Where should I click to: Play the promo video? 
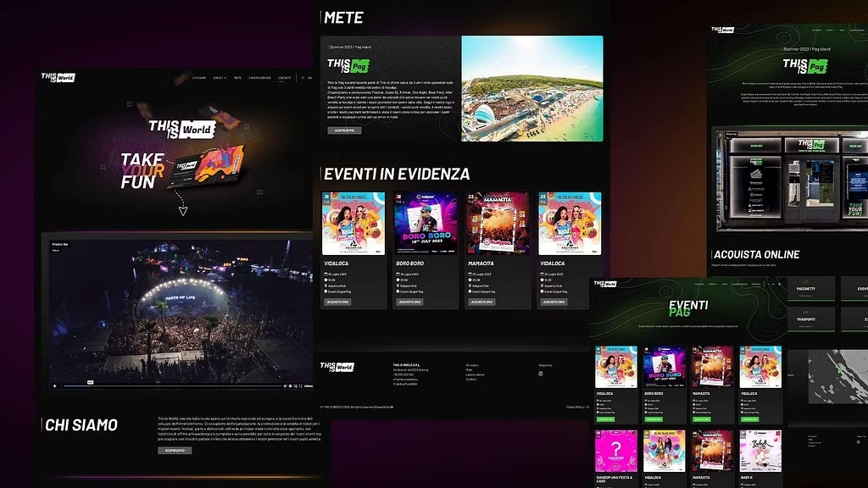point(56,385)
